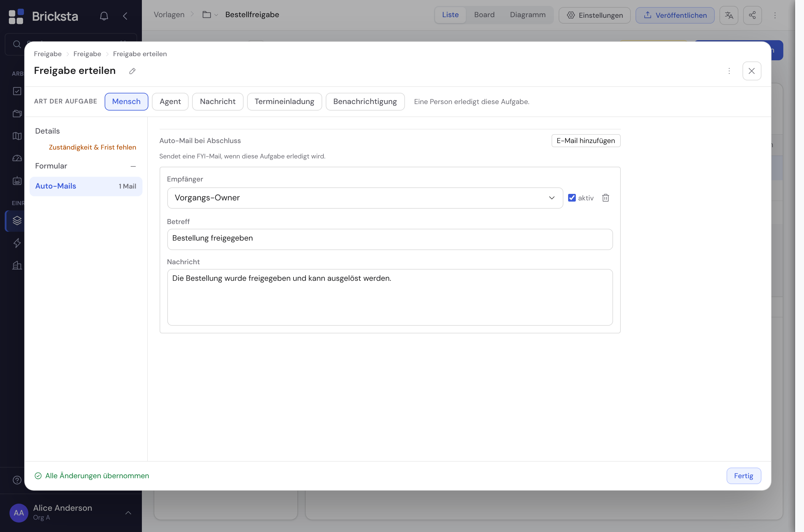Open the folder dropdown chevron in the breadcrumb
Image resolution: width=804 pixels, height=532 pixels.
[216, 15]
